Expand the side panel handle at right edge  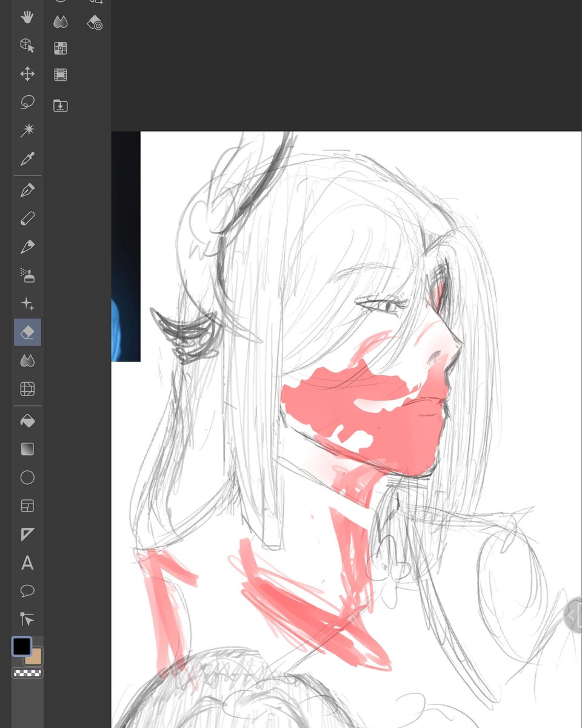[x=574, y=615]
